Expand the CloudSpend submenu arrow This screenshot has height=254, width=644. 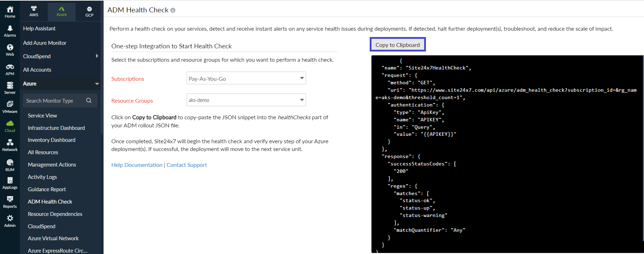coord(97,56)
